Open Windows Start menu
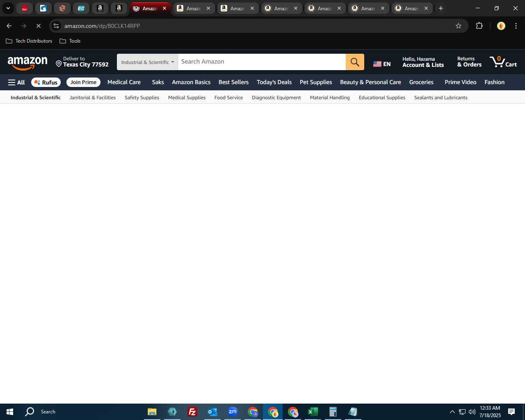Viewport: 525px width, 420px height. point(10,412)
